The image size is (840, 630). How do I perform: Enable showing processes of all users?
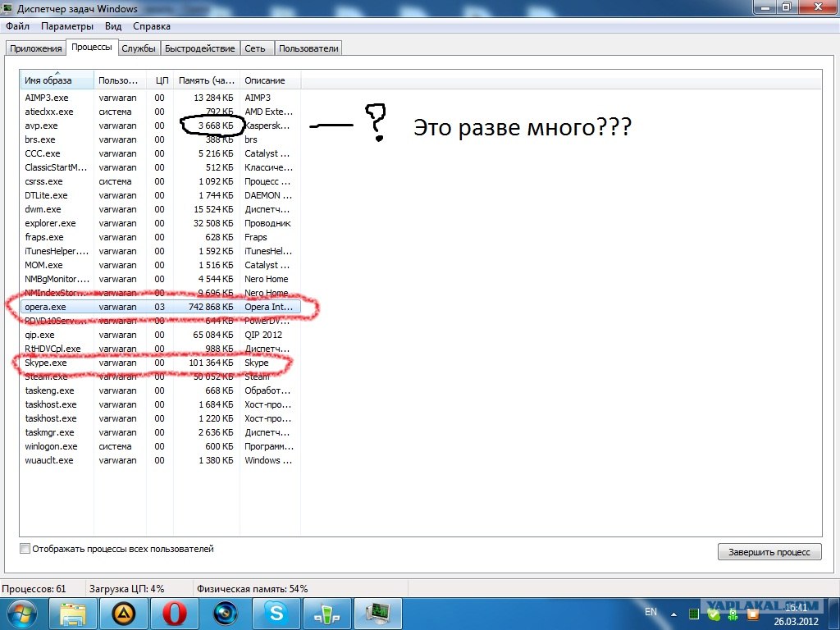pos(25,549)
